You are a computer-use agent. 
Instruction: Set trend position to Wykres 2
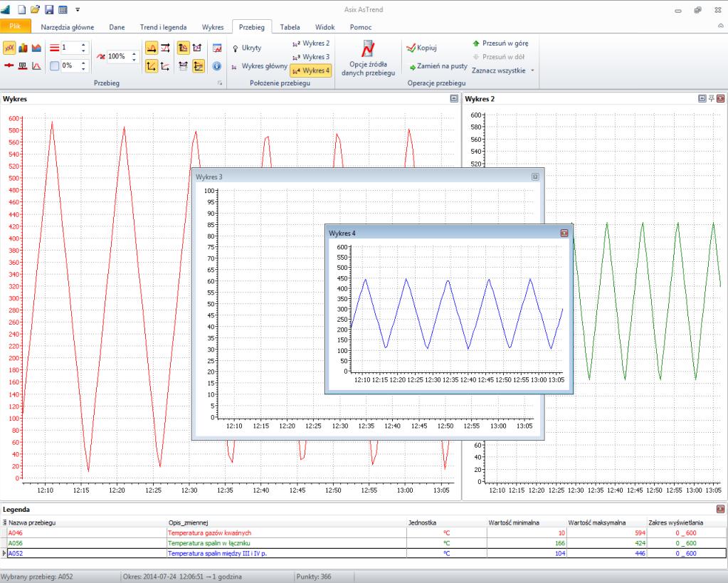click(310, 43)
